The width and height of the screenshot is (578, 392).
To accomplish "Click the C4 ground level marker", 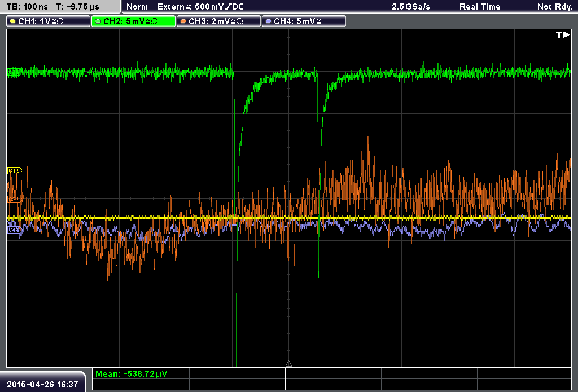I will (x=15, y=230).
